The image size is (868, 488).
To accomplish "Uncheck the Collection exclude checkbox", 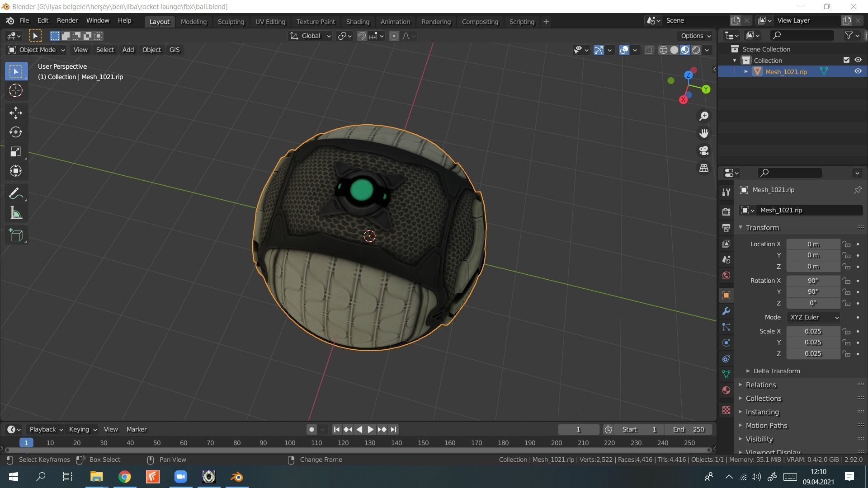I will [846, 60].
